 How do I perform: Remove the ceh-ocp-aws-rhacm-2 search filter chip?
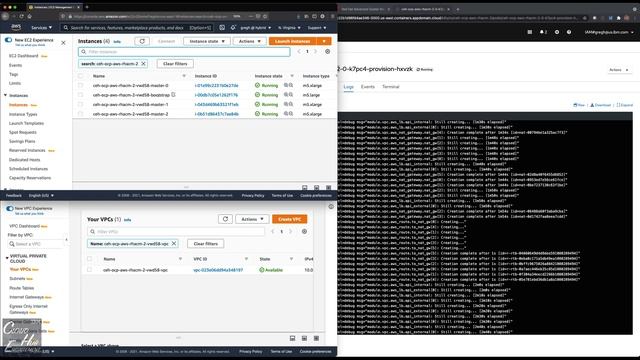pos(143,64)
